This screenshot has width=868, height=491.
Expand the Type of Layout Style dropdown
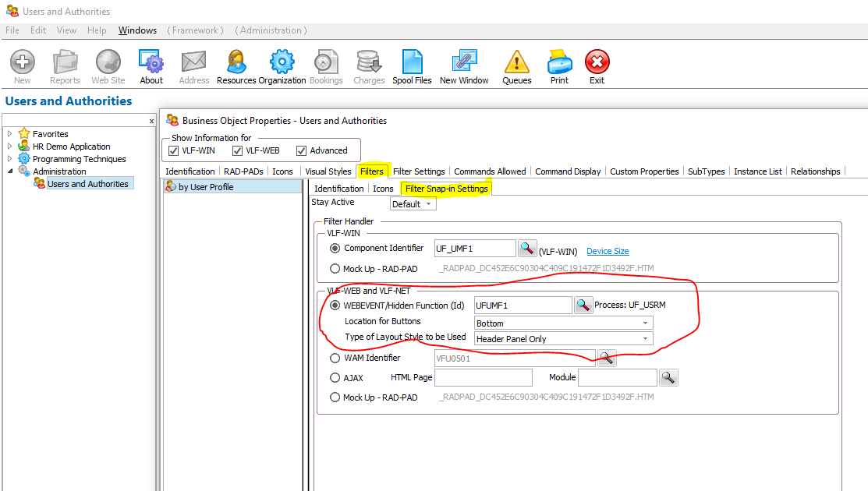click(x=563, y=339)
